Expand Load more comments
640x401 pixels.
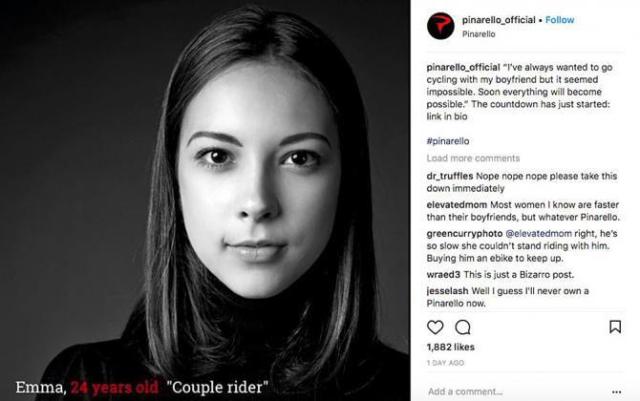point(473,158)
